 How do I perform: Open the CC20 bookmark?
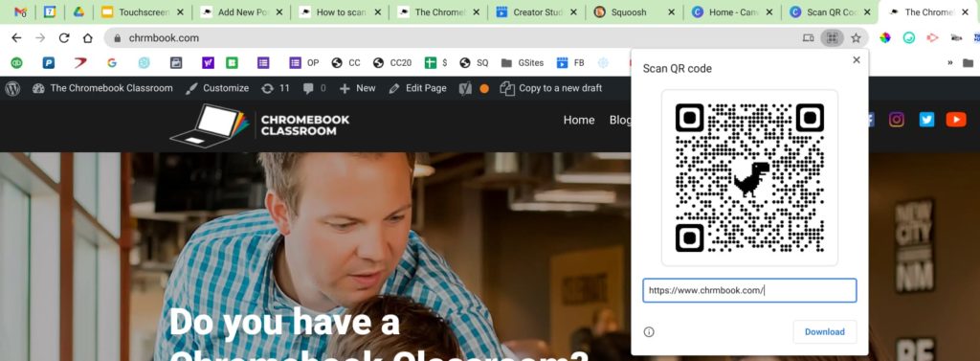click(x=392, y=62)
